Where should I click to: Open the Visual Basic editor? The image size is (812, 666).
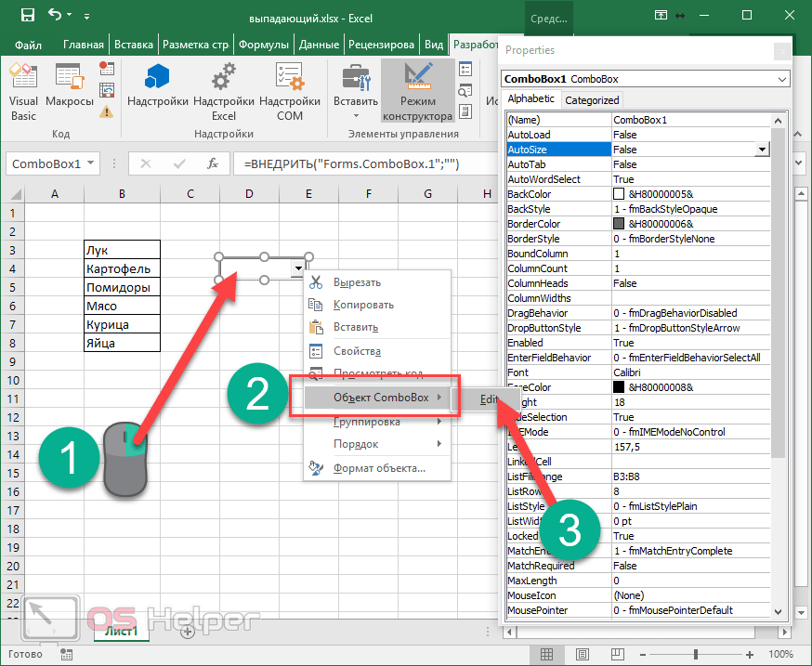(x=23, y=93)
